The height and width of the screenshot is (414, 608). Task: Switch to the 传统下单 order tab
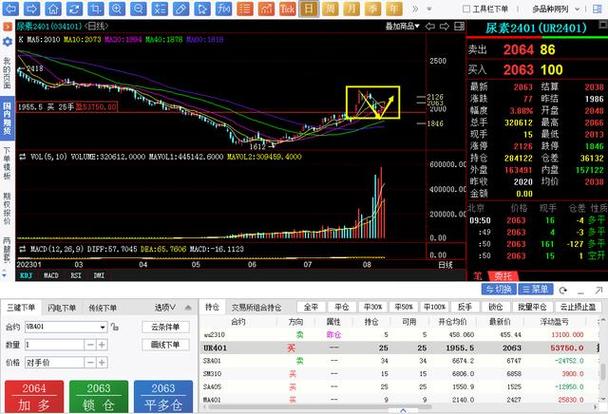pos(102,308)
